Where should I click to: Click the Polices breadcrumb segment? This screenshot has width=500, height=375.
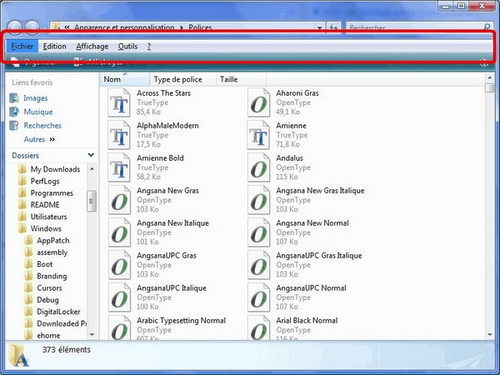tap(200, 27)
